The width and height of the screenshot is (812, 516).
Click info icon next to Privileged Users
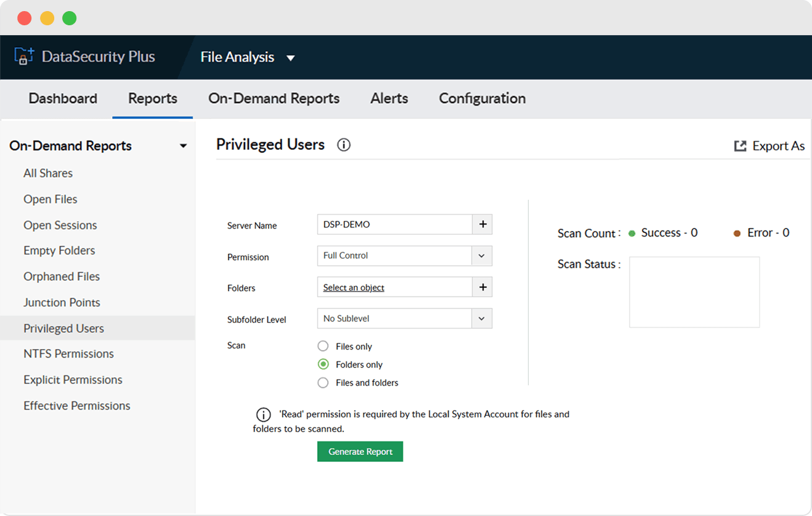tap(344, 145)
